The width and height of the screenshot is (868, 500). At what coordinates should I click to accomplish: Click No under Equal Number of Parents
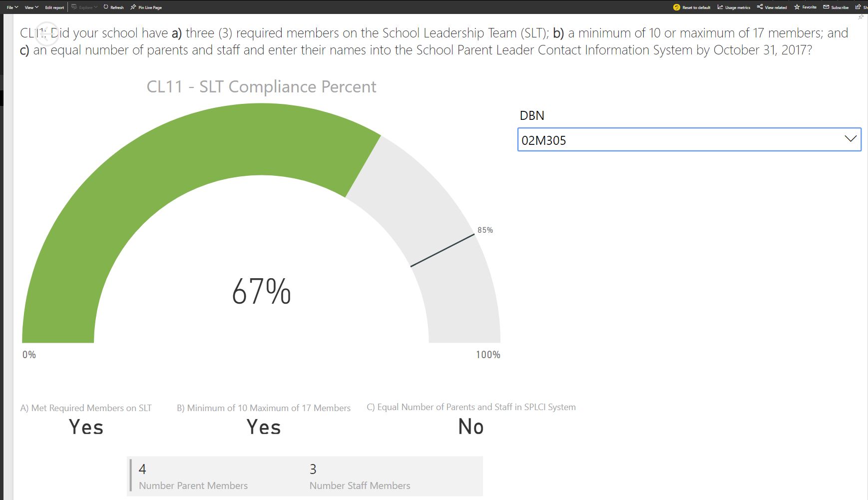[471, 427]
